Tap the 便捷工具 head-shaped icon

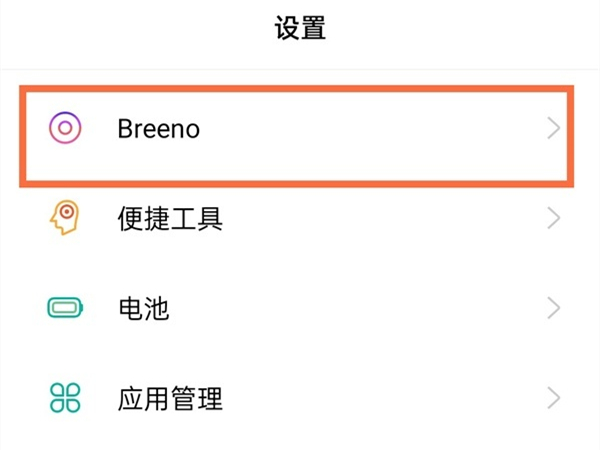65,218
